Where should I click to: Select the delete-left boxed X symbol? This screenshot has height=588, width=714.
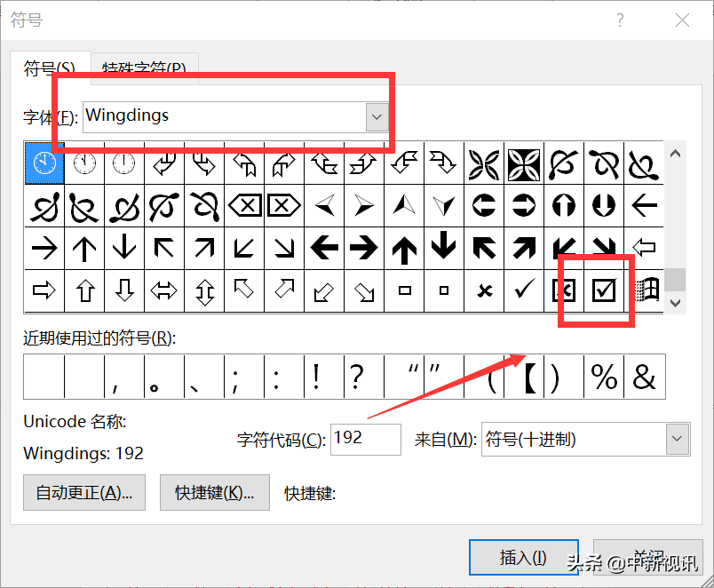[x=244, y=206]
